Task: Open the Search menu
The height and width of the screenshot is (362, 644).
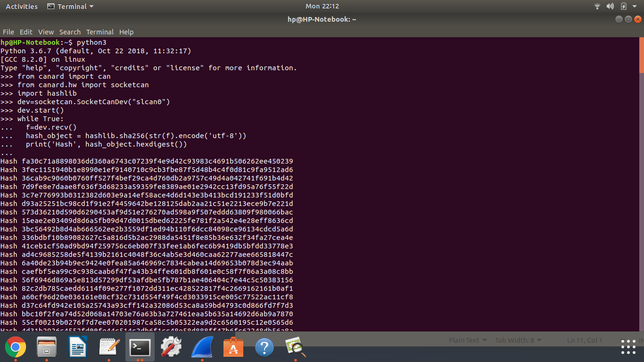Action: (x=70, y=32)
